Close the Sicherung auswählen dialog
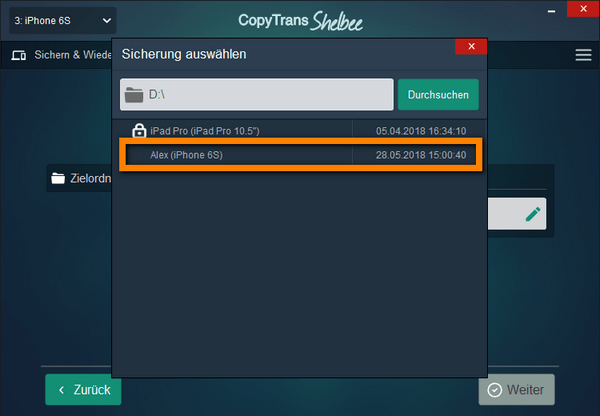Screen dimensions: 600x416 coord(471,46)
